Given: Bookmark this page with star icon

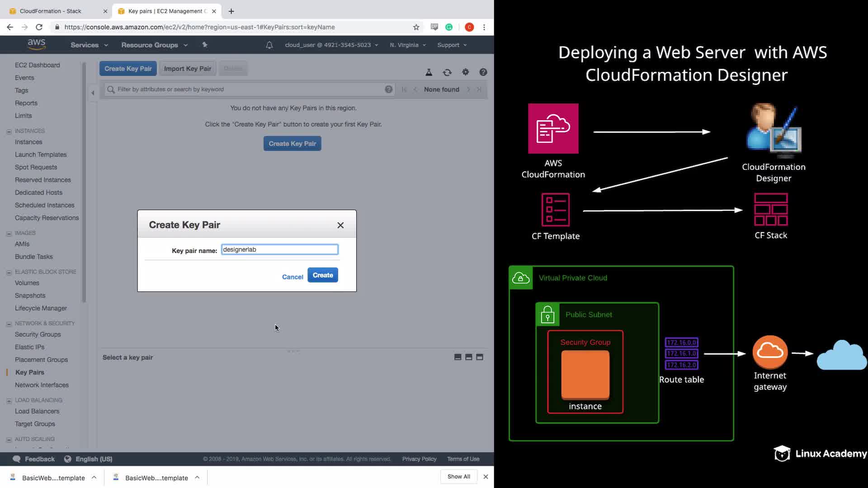Looking at the screenshot, I should [416, 27].
